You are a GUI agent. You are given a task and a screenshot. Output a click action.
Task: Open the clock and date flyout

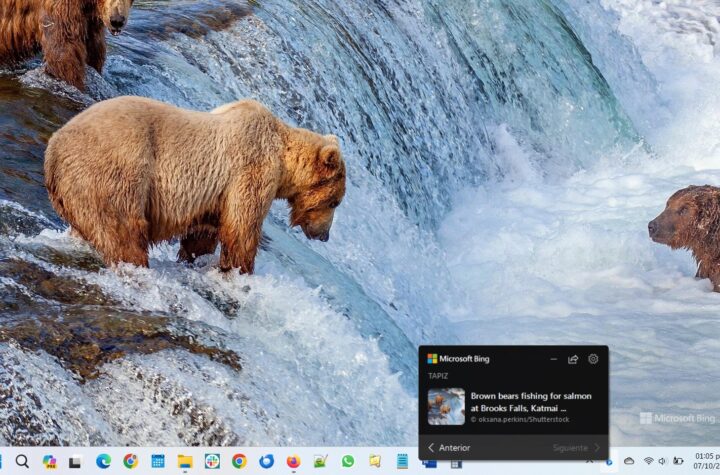(x=706, y=461)
